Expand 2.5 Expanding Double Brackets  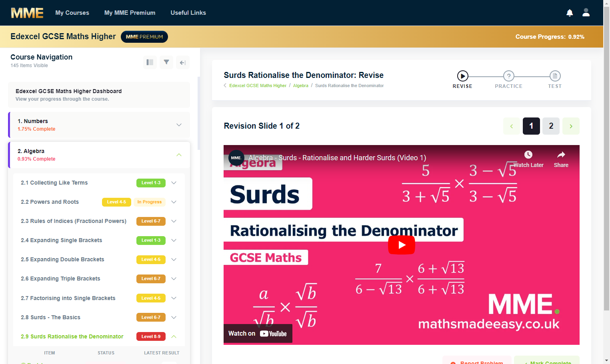pos(174,259)
